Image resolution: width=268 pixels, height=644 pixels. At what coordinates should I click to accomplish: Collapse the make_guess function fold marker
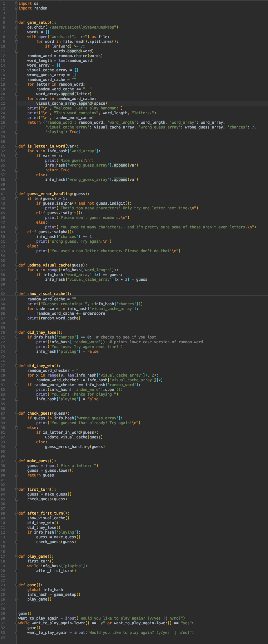17,461
